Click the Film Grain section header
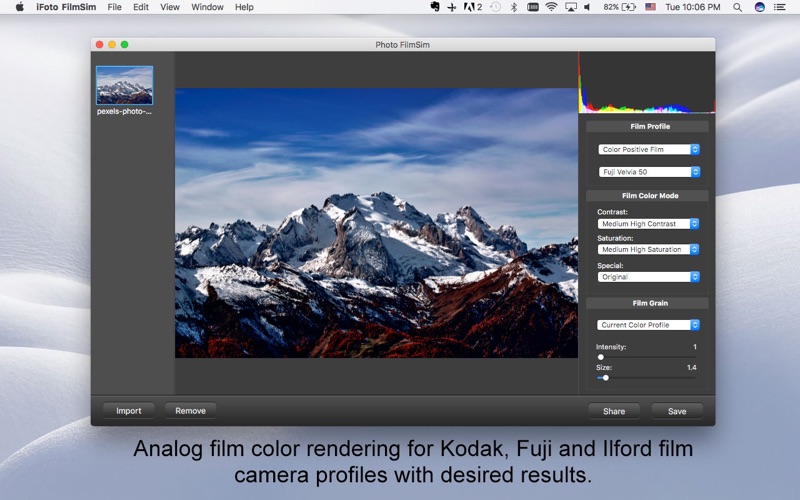 point(647,303)
